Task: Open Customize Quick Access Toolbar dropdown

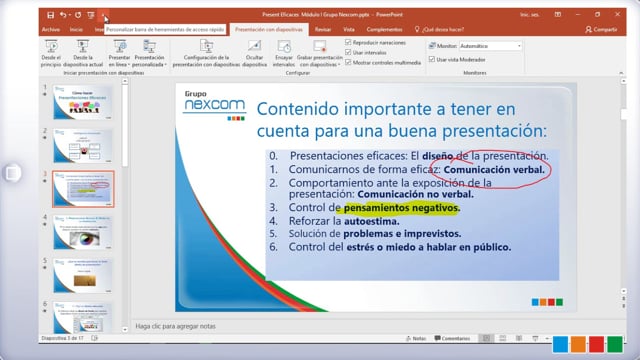Action: click(104, 15)
